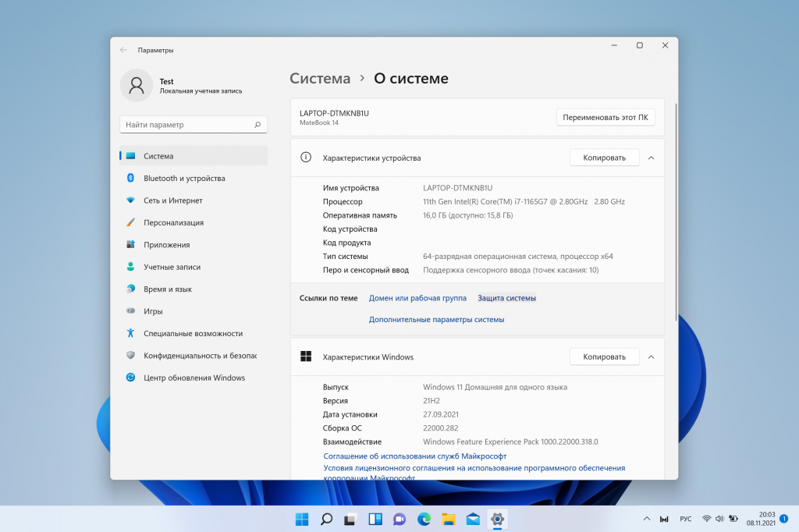Open the Защита системы link

(506, 298)
